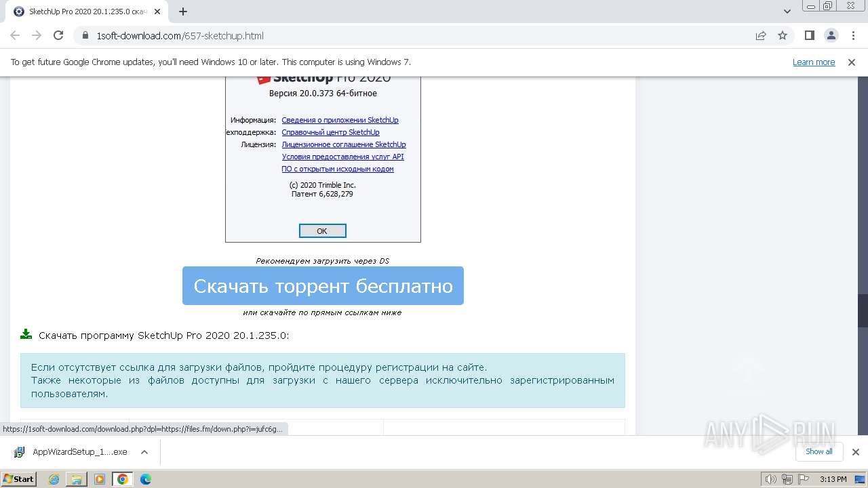The image size is (868, 488).
Task: Bookmark this page with star icon
Action: pos(783,35)
